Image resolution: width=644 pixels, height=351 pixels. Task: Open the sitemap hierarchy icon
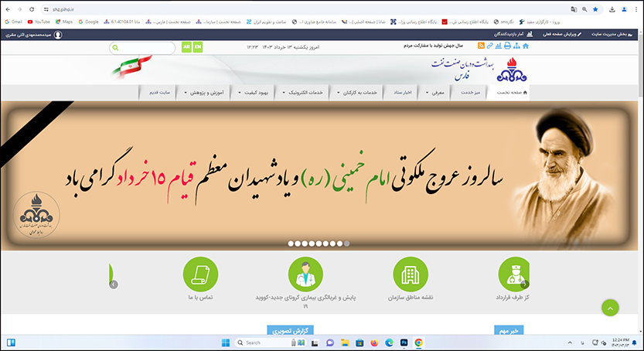point(516,46)
